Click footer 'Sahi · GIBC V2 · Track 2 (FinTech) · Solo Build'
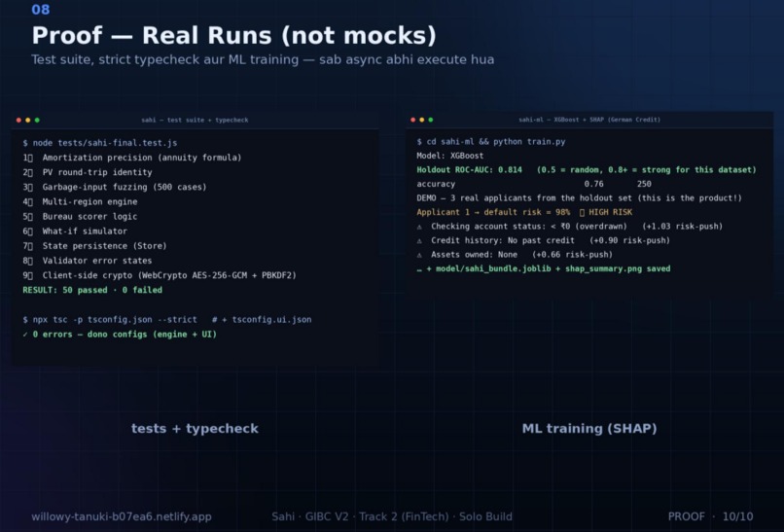This screenshot has width=784, height=532. (x=392, y=516)
